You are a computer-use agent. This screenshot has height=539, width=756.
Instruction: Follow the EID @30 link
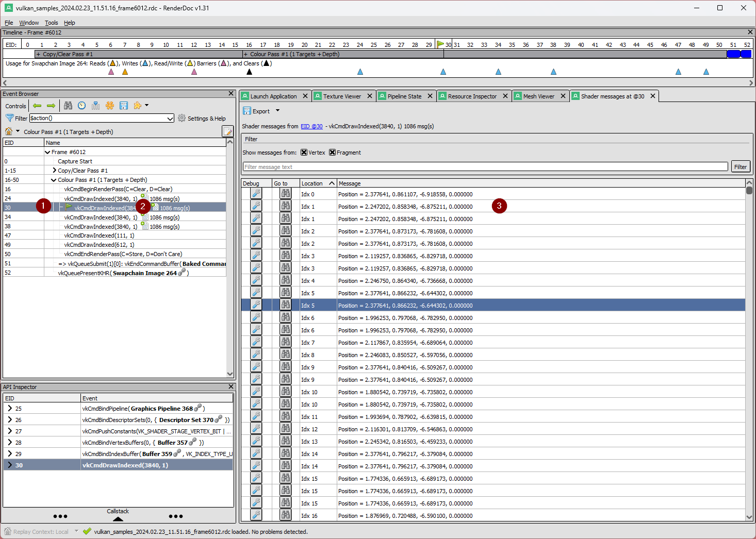[x=311, y=126]
